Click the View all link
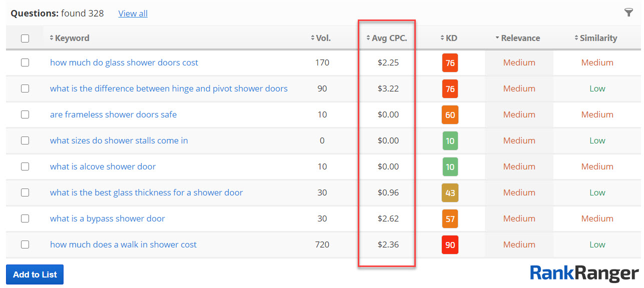644x288 pixels. [133, 13]
